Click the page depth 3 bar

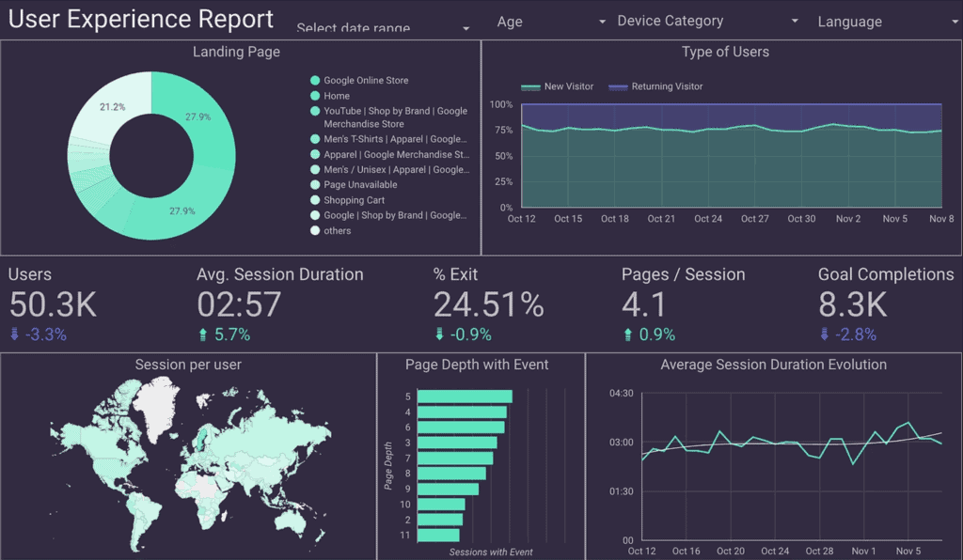click(458, 443)
